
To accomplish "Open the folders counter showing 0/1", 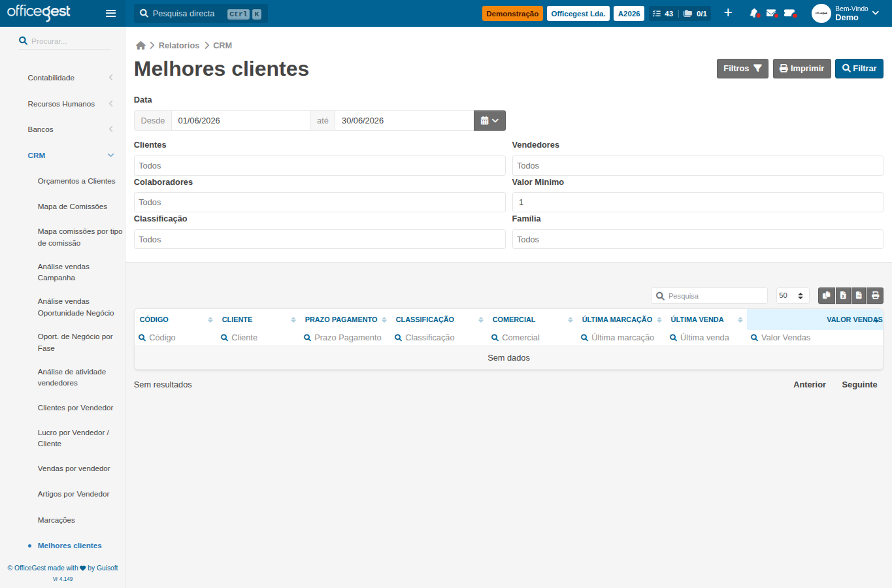I will coord(695,13).
